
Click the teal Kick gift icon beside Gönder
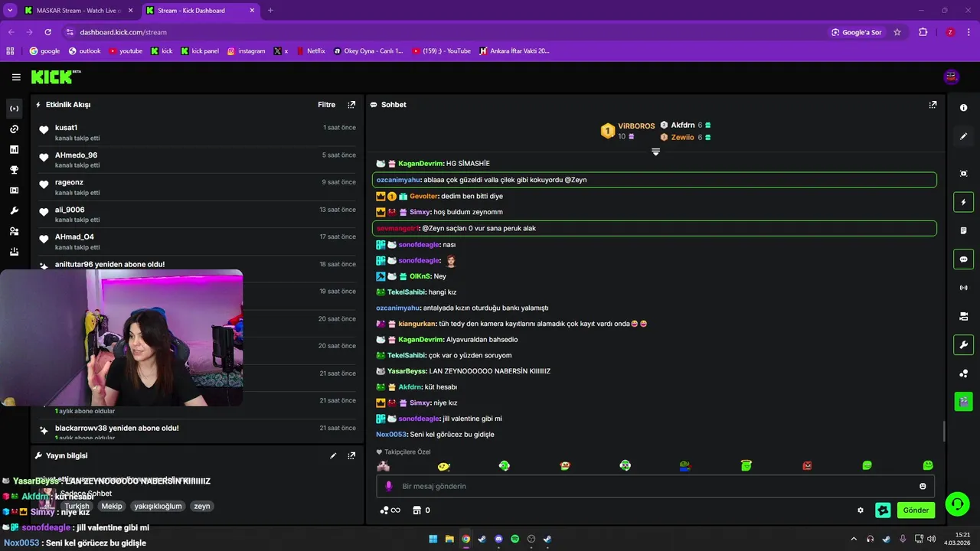tap(883, 510)
